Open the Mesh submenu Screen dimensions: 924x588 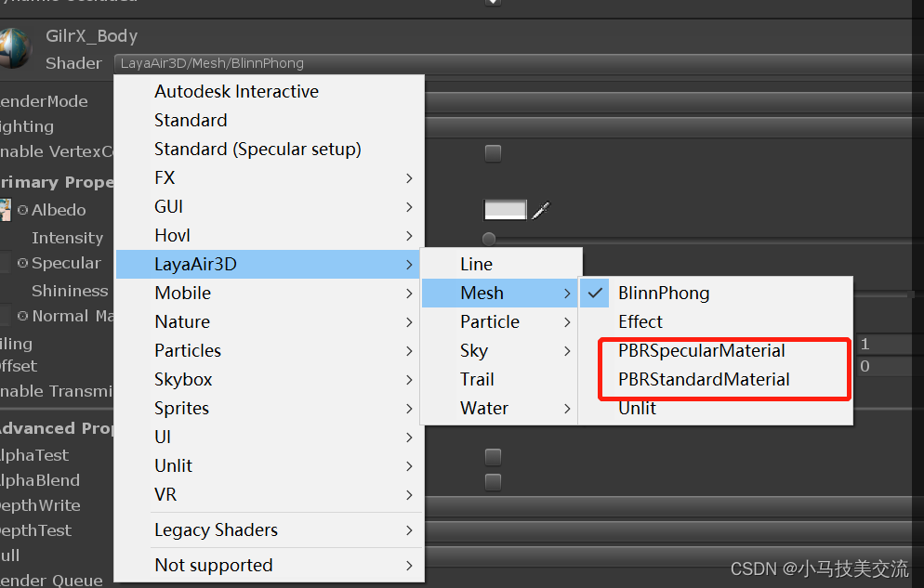click(501, 294)
